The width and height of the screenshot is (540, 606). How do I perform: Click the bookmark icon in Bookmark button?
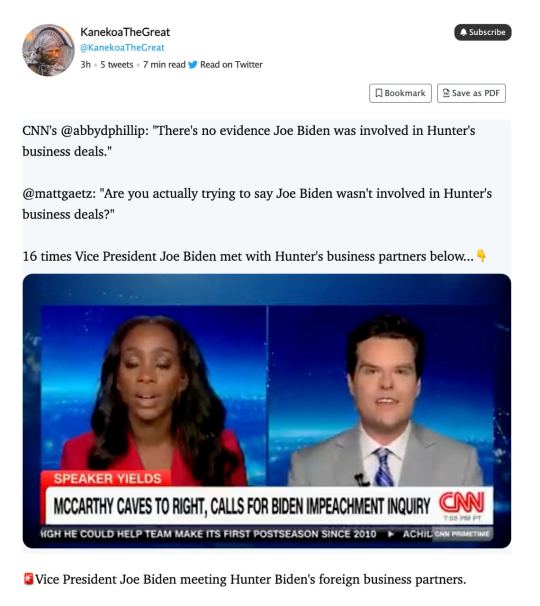[x=379, y=93]
